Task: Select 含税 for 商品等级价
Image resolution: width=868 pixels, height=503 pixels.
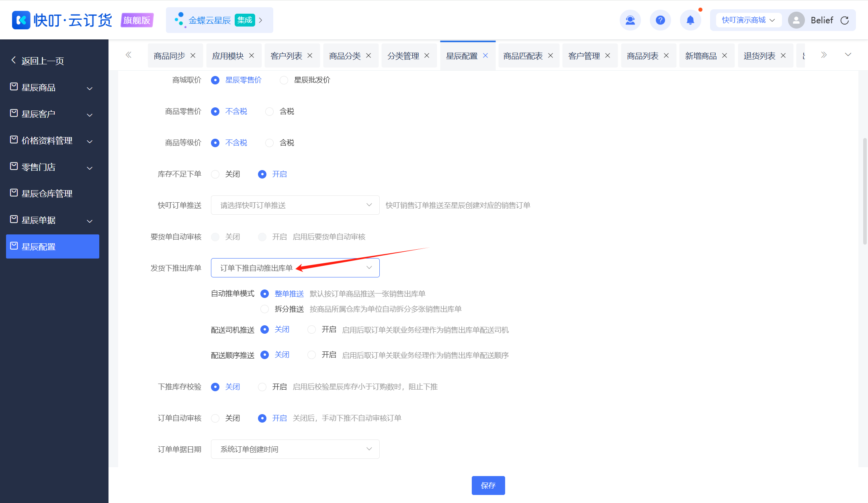Action: pyautogui.click(x=269, y=143)
